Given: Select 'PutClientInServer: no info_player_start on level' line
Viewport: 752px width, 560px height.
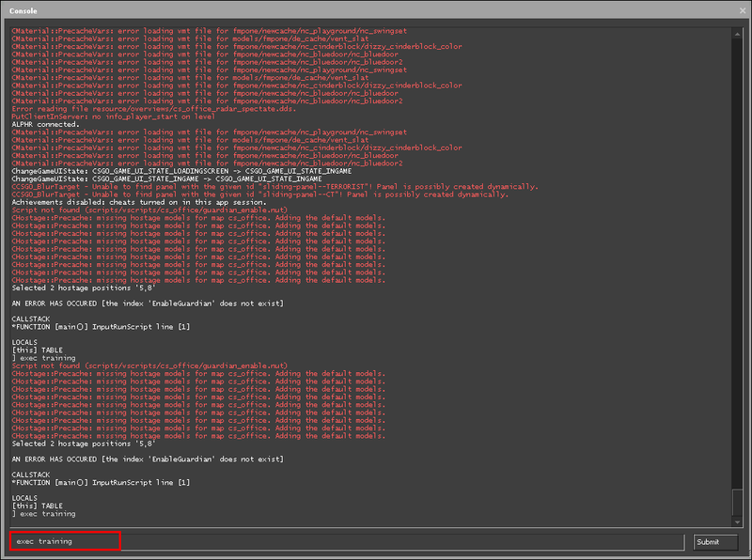Looking at the screenshot, I should [113, 117].
